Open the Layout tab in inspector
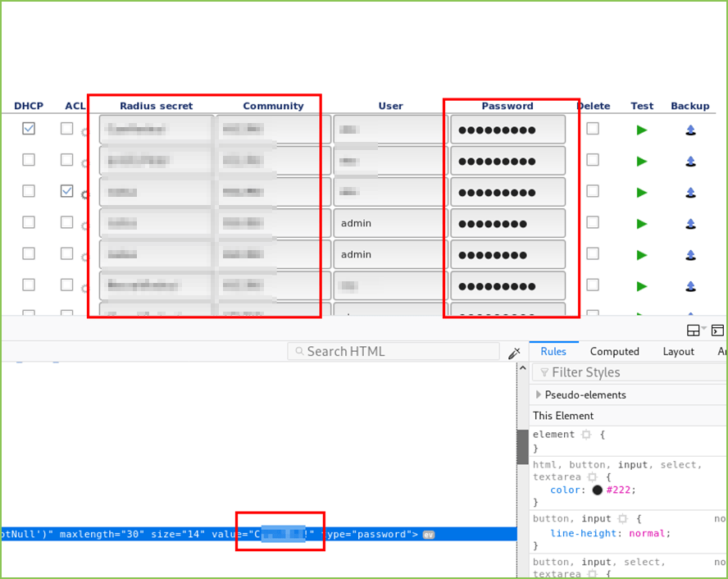Viewport: 728px width, 579px height. pyautogui.click(x=678, y=351)
